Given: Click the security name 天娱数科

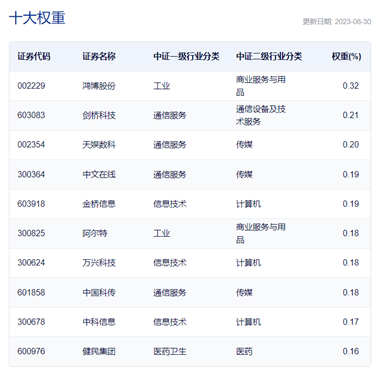Looking at the screenshot, I should [99, 145].
